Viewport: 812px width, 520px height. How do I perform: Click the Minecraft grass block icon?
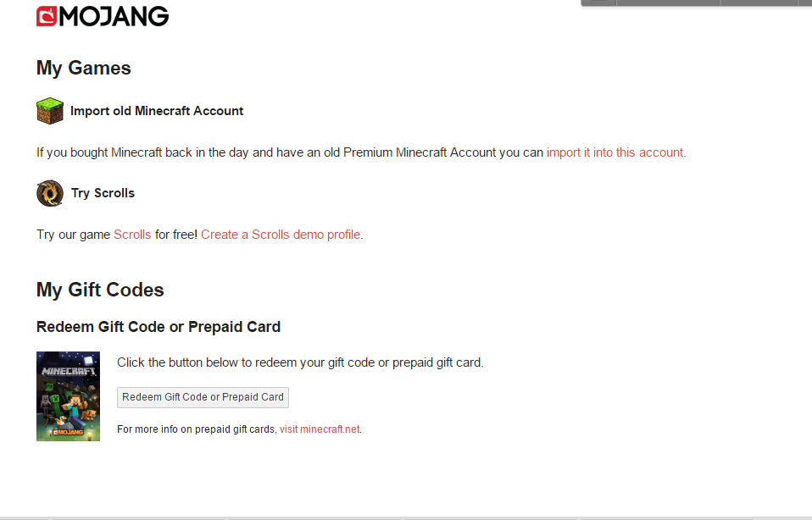pyautogui.click(x=49, y=111)
